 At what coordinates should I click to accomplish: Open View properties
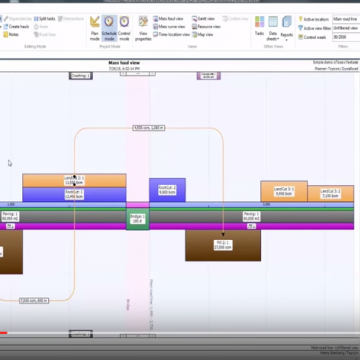tap(143, 28)
